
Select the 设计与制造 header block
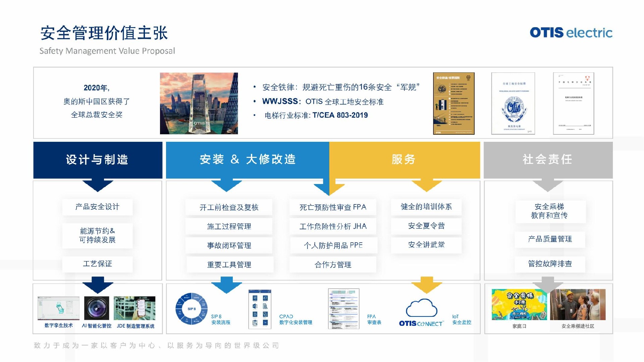coord(98,160)
